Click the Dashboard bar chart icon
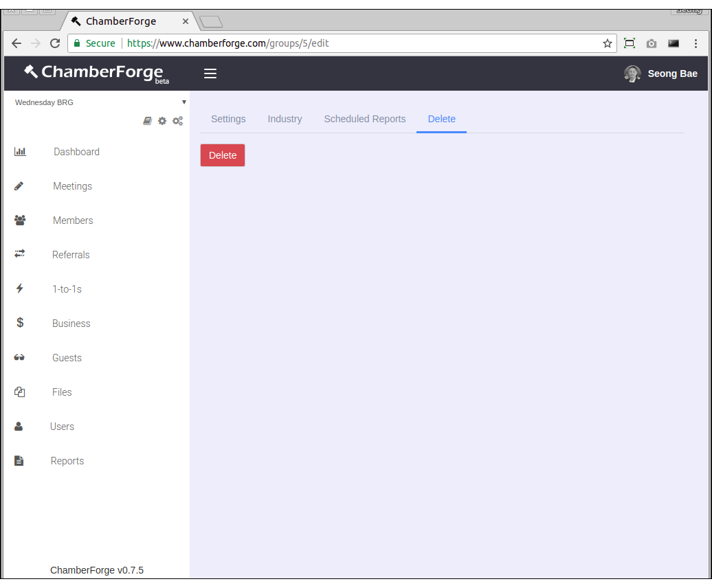The image size is (712, 588). click(20, 152)
